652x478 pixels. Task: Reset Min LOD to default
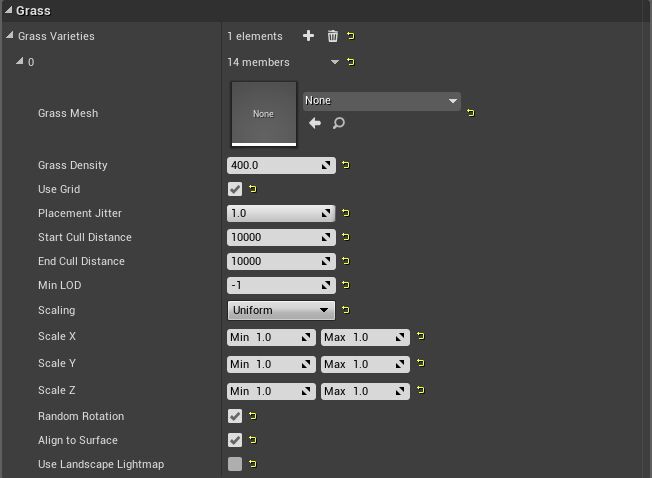point(346,285)
